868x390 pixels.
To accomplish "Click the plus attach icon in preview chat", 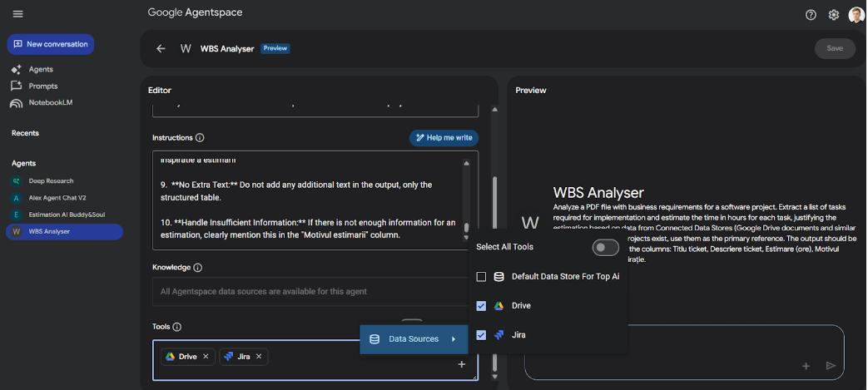I will (806, 366).
